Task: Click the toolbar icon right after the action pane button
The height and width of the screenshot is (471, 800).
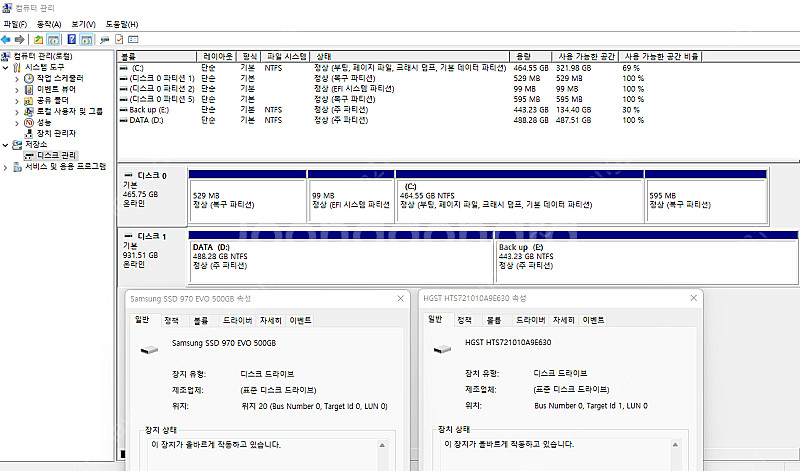Action: (x=105, y=39)
